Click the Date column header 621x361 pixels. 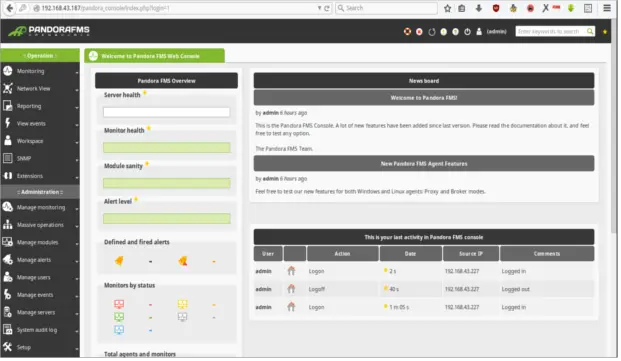[410, 254]
